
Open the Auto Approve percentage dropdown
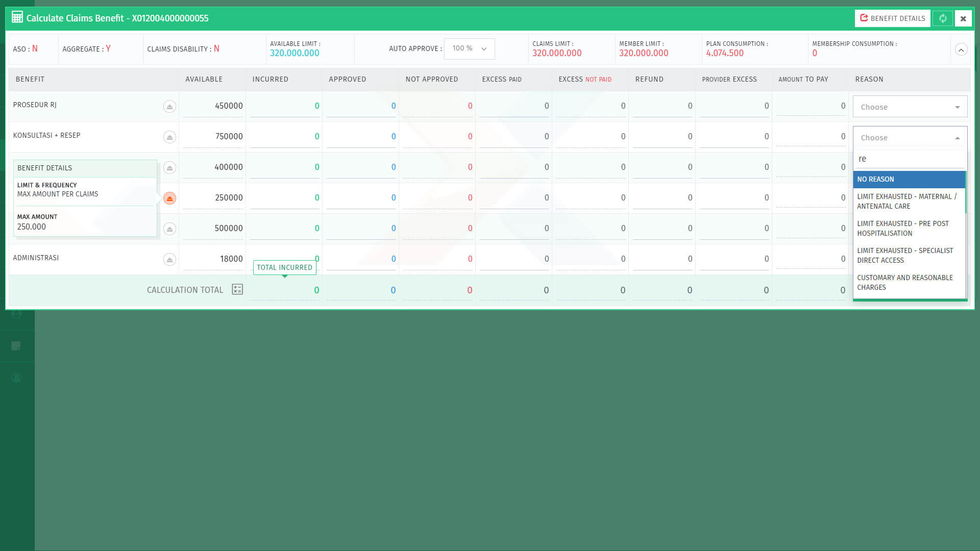[x=469, y=48]
